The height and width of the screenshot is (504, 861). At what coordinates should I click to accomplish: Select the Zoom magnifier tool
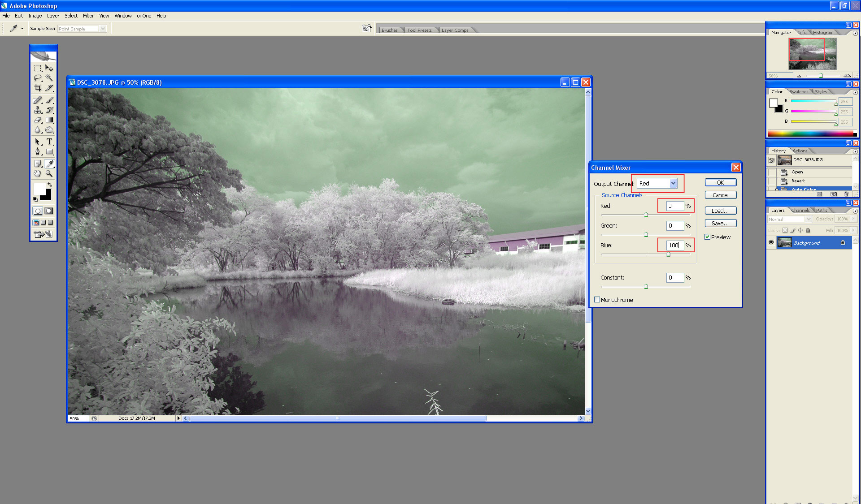pyautogui.click(x=49, y=173)
